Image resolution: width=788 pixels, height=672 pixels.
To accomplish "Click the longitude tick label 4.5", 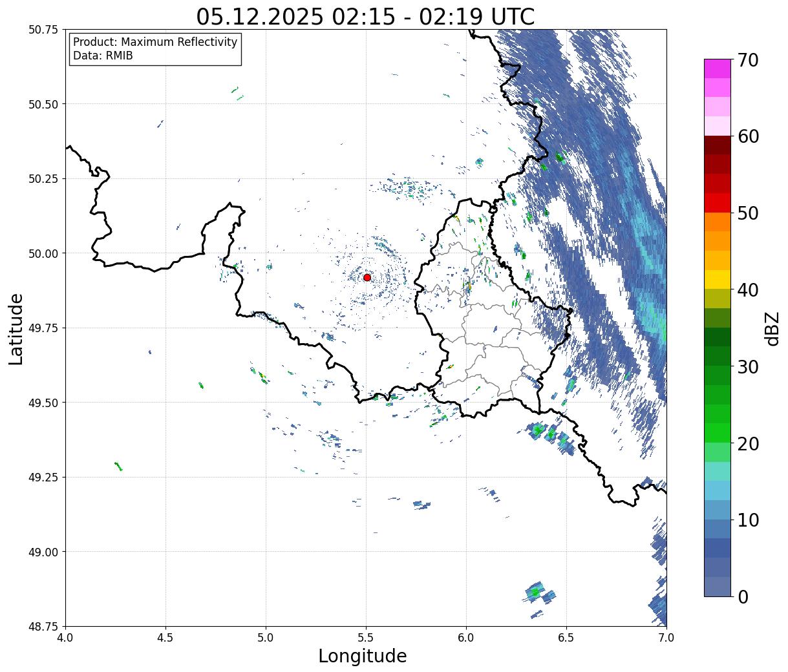I will point(165,637).
